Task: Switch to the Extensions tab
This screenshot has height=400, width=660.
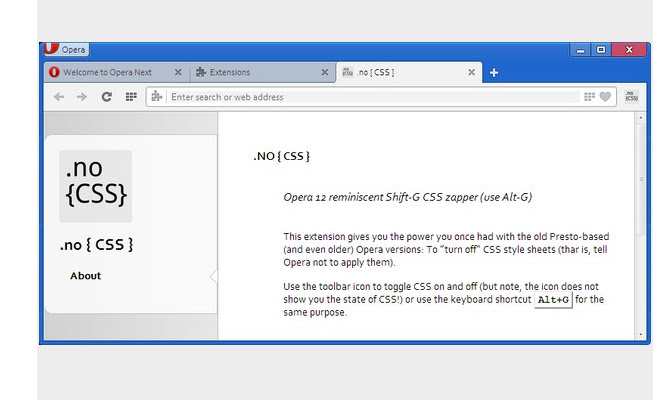Action: pyautogui.click(x=263, y=72)
